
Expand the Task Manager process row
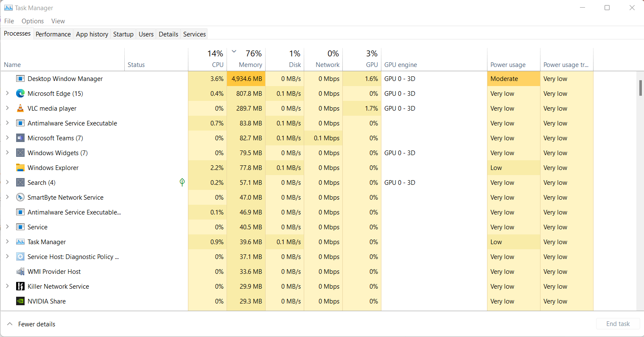7,242
